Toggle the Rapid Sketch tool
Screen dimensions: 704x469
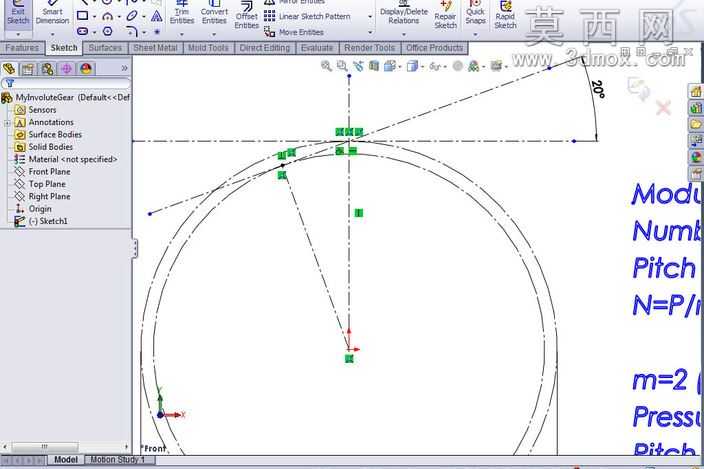tap(505, 15)
